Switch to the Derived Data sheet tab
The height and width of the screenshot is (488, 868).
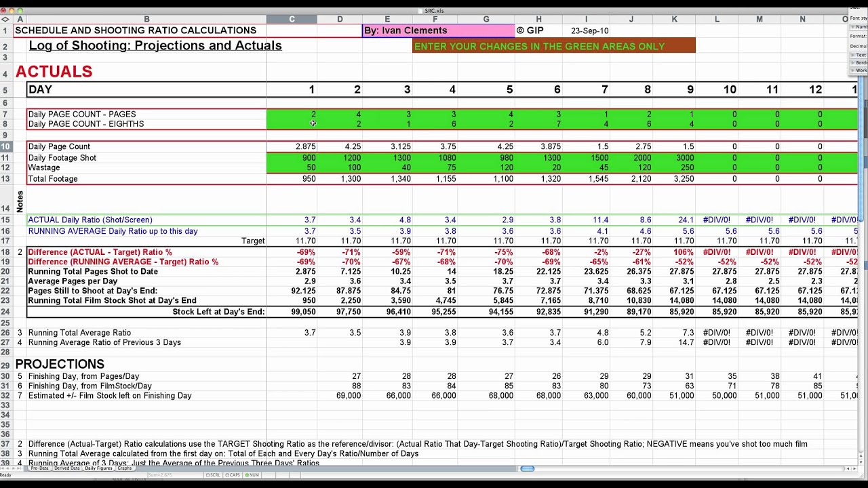tap(67, 468)
